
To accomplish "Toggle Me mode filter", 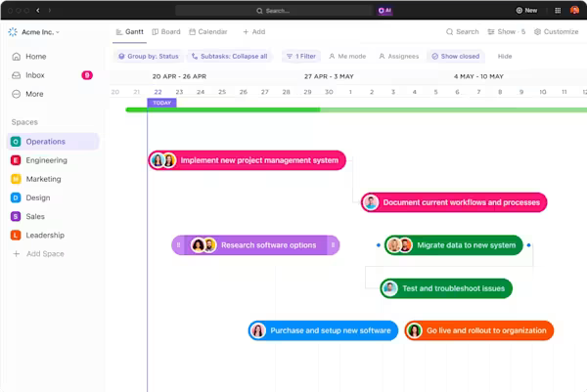I will click(345, 57).
